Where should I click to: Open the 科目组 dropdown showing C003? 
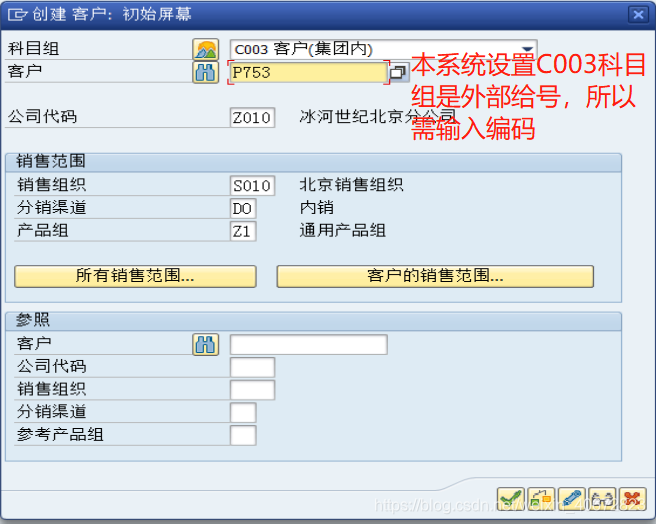383,49
